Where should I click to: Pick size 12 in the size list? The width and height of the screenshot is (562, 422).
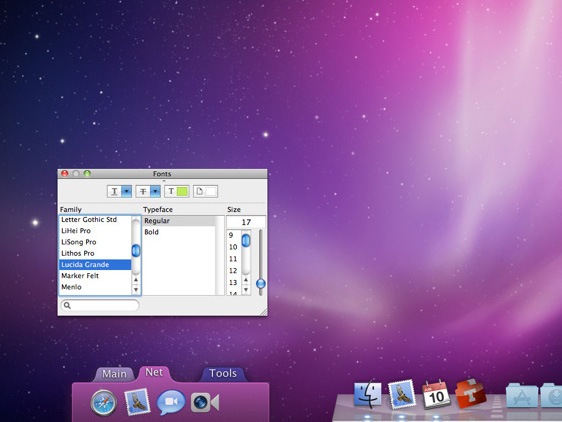[234, 271]
